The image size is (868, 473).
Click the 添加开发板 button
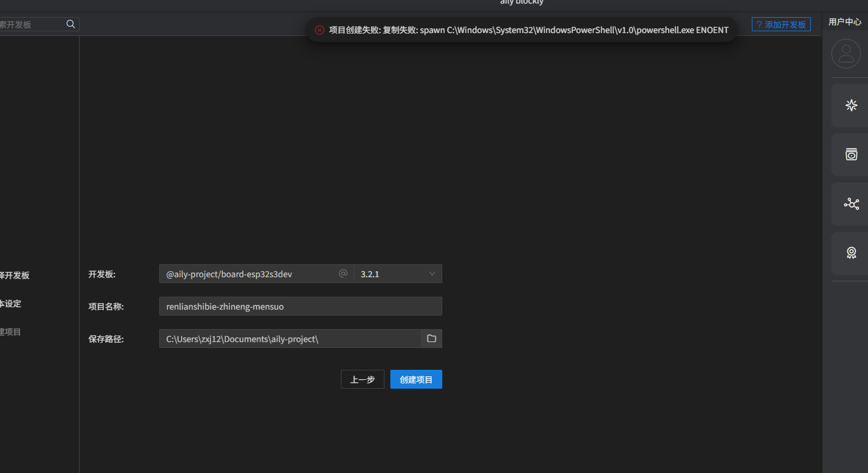(781, 24)
